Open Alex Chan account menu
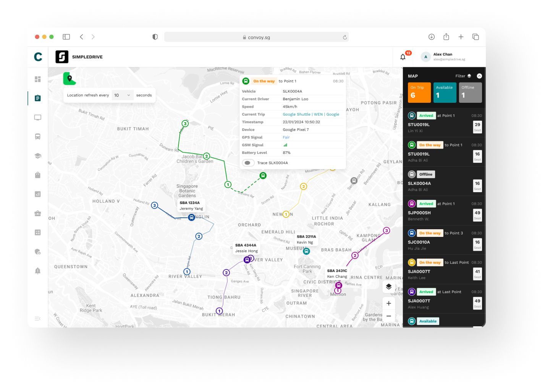 [x=443, y=57]
